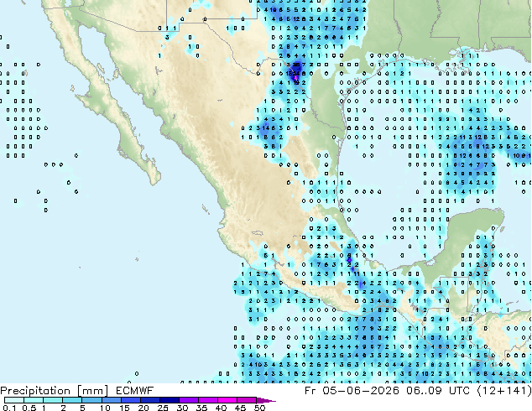Click the '30' legend scale label
This screenshot has height=411, width=532.
pos(182,408)
